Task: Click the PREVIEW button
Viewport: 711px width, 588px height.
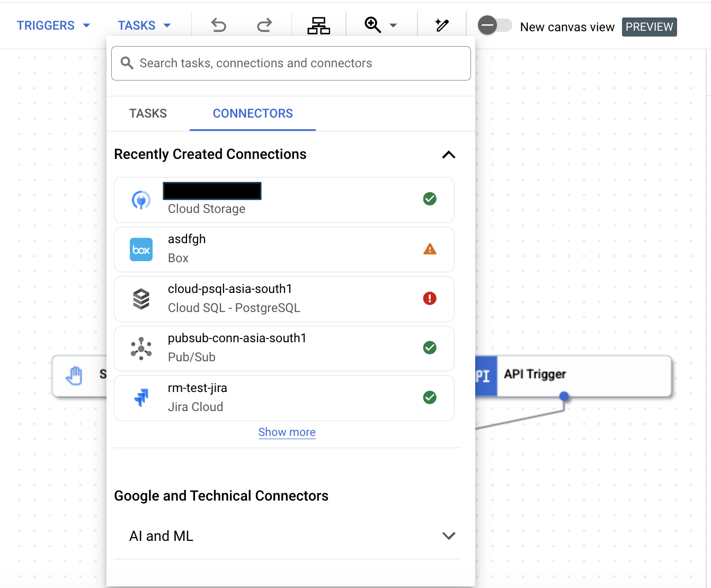Action: [649, 26]
